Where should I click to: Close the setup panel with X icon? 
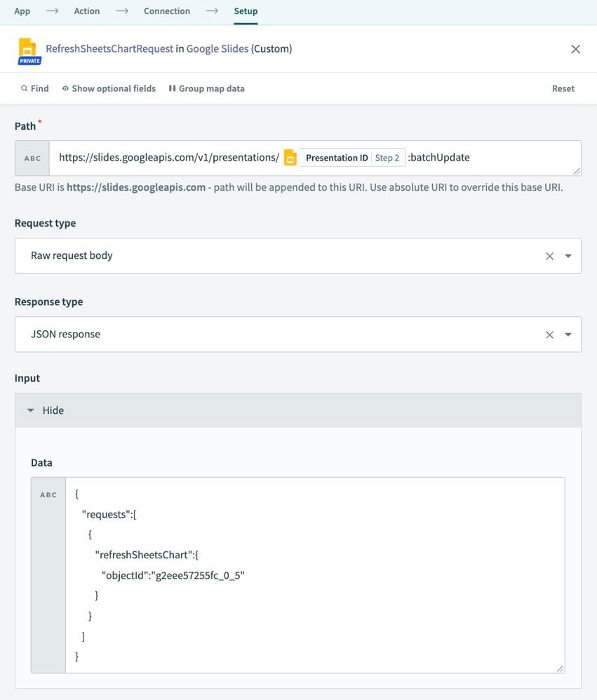(575, 49)
